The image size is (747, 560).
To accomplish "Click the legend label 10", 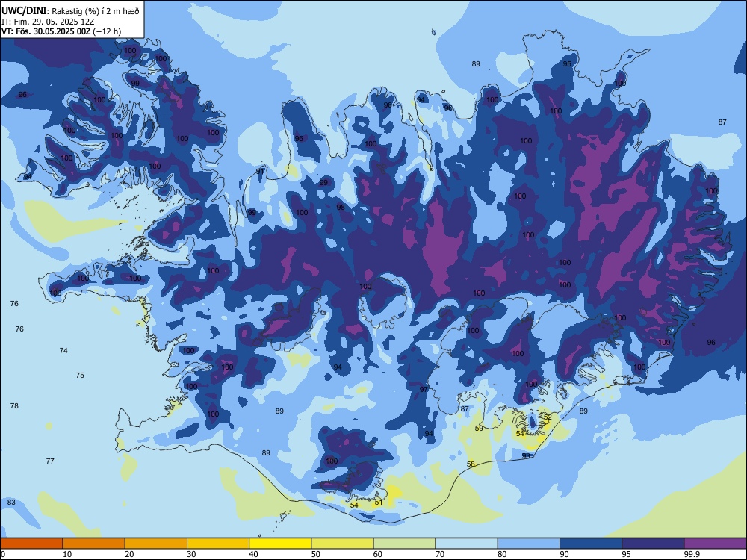I will pyautogui.click(x=67, y=554).
